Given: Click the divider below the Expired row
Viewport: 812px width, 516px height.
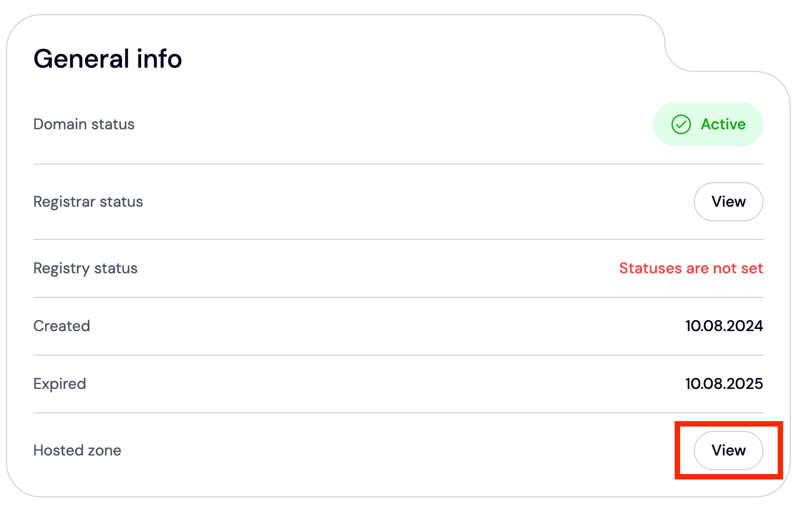Looking at the screenshot, I should pos(398,413).
